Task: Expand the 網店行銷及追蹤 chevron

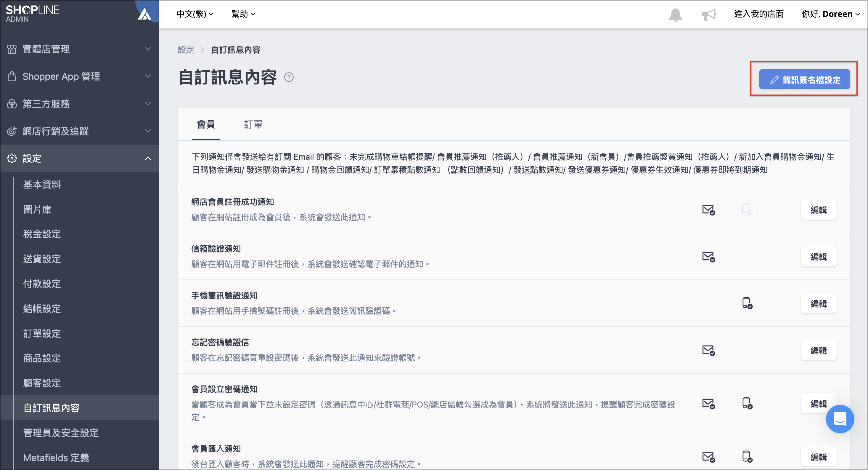Action: click(148, 131)
